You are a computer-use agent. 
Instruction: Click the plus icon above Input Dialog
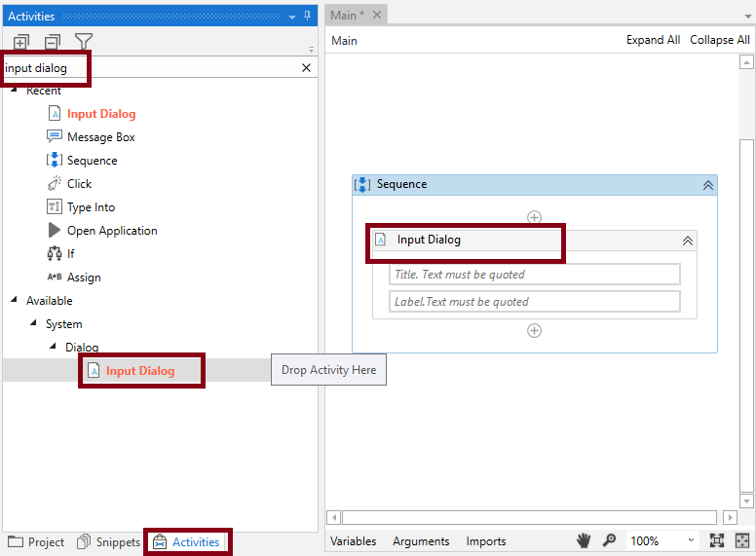(x=534, y=217)
